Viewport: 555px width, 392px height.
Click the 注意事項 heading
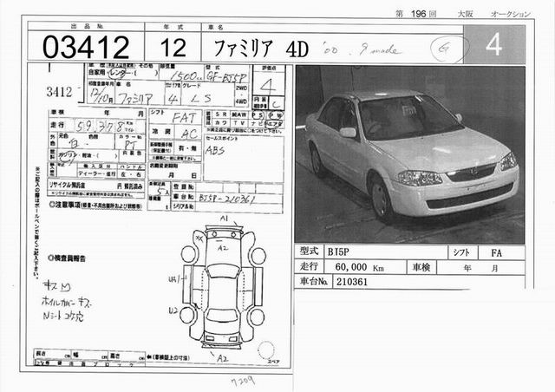point(65,205)
